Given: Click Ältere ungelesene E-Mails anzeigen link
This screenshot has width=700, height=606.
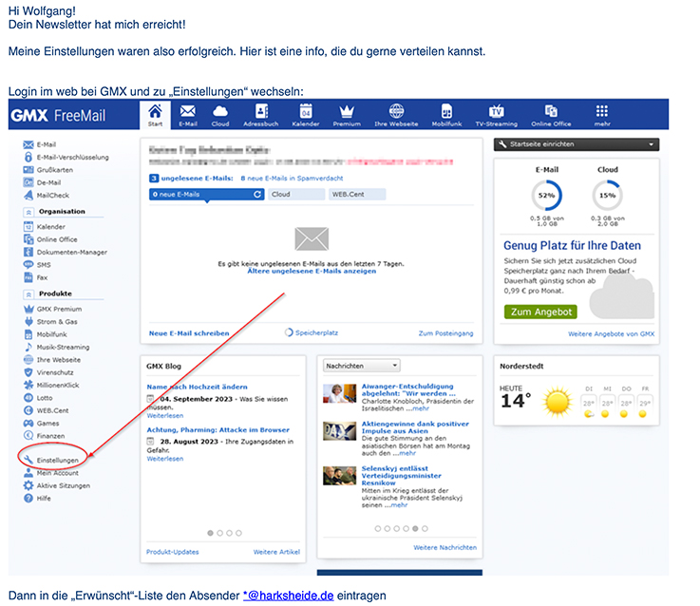Looking at the screenshot, I should coord(312,271).
